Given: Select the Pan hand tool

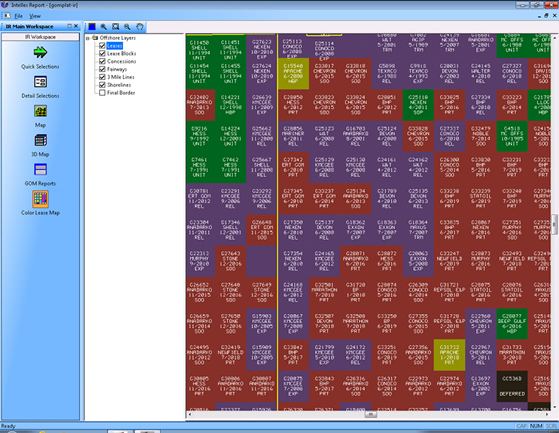Looking at the screenshot, I should click(139, 27).
